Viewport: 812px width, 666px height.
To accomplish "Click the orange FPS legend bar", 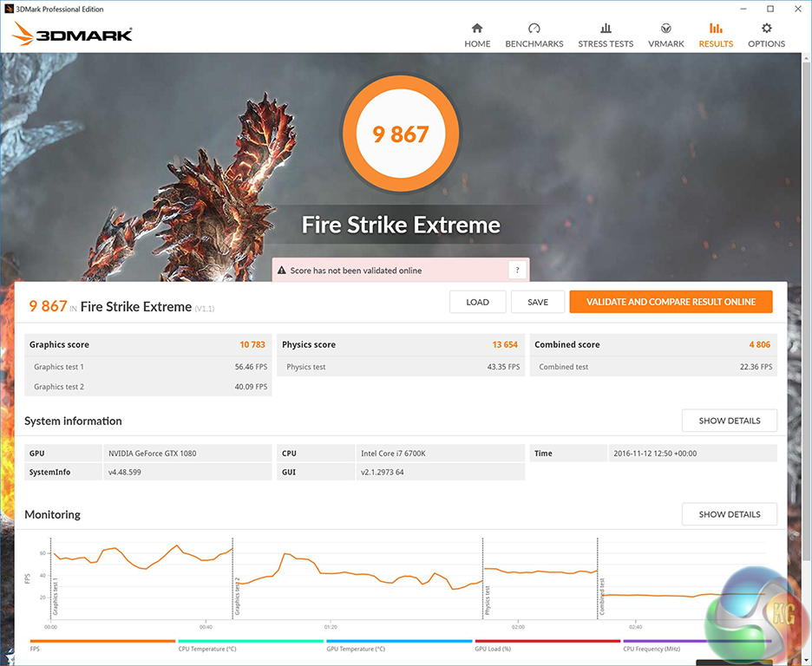I will (102, 641).
